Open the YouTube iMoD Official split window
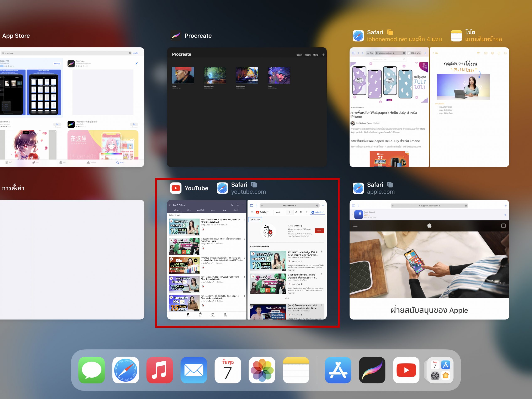The image size is (532, 399). [x=207, y=259]
